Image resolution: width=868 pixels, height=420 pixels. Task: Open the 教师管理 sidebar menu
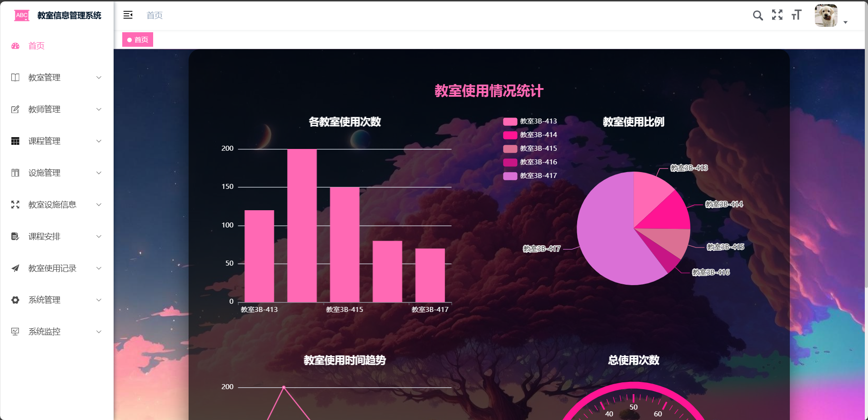click(57, 109)
